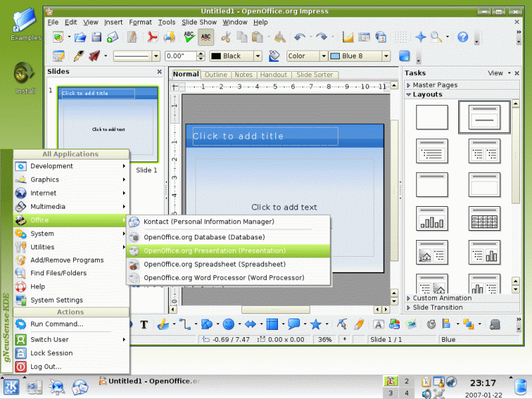Choose the blank layout thumbnail
532x399 pixels.
click(x=432, y=117)
